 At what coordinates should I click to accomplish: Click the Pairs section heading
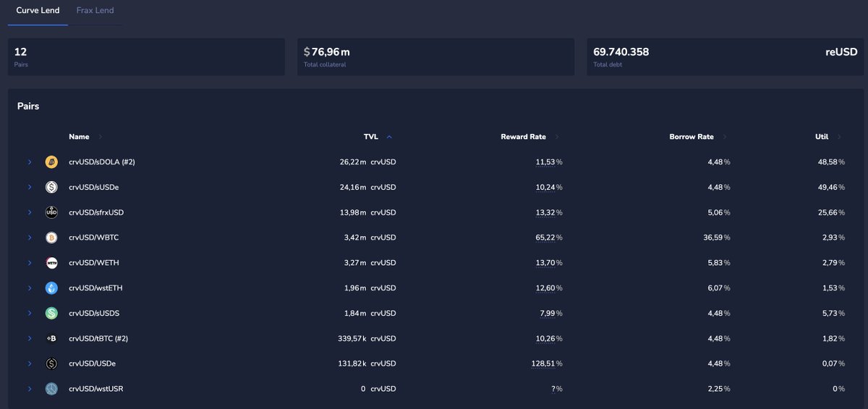pos(28,106)
